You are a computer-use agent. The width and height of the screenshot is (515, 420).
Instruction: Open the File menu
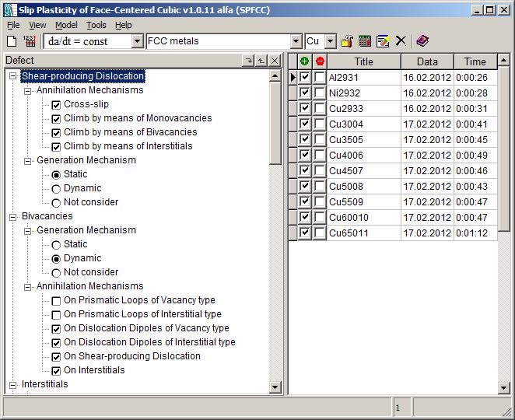coord(13,25)
